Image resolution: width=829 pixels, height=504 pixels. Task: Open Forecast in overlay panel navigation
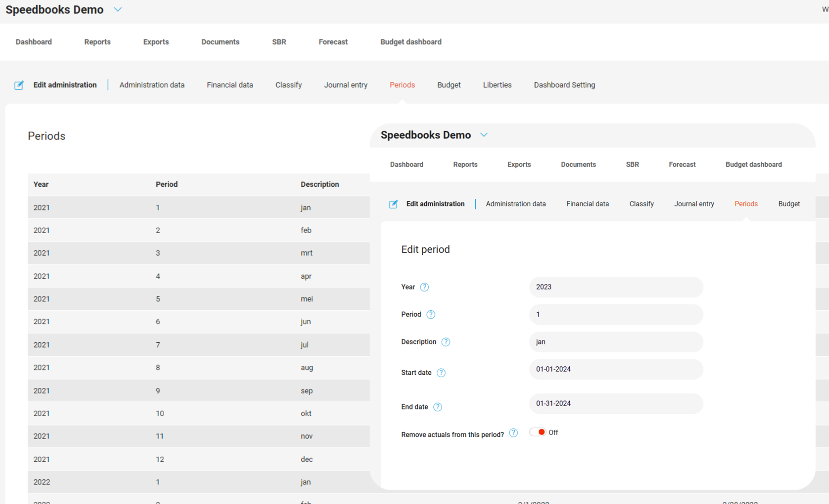click(x=682, y=164)
